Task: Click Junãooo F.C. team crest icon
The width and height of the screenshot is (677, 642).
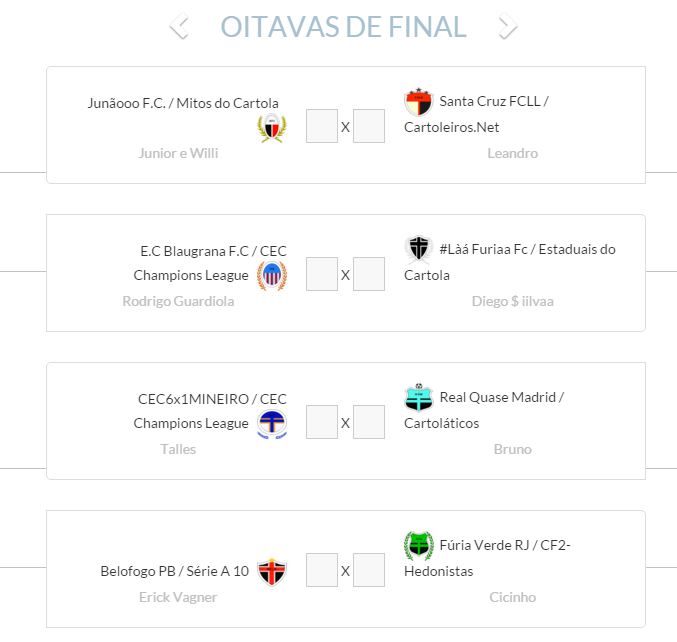Action: 271,128
